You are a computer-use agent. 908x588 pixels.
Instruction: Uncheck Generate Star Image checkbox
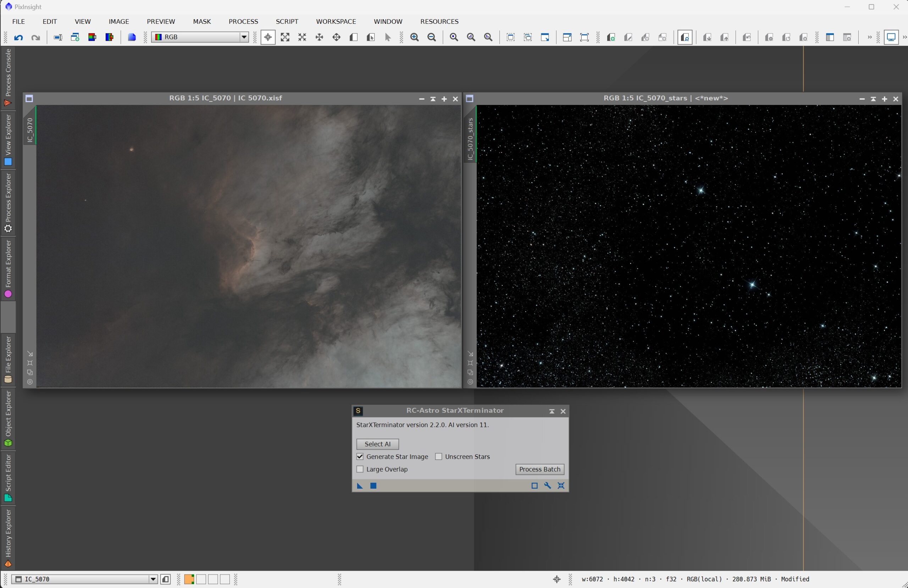point(360,457)
